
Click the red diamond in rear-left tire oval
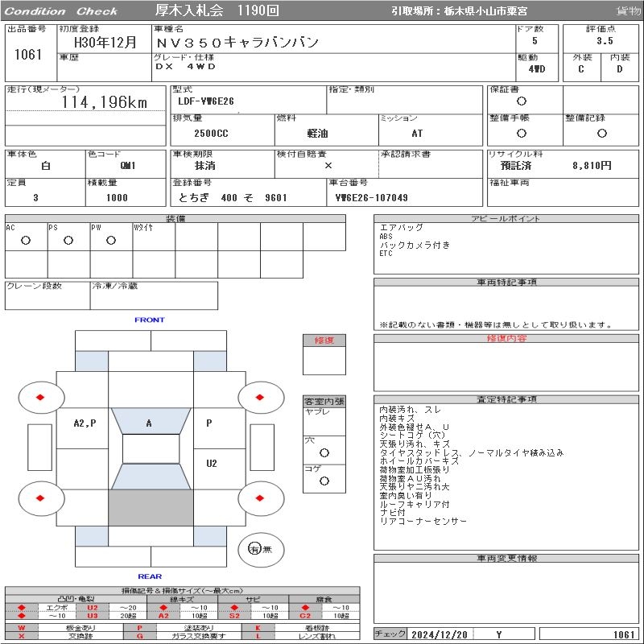click(x=40, y=498)
